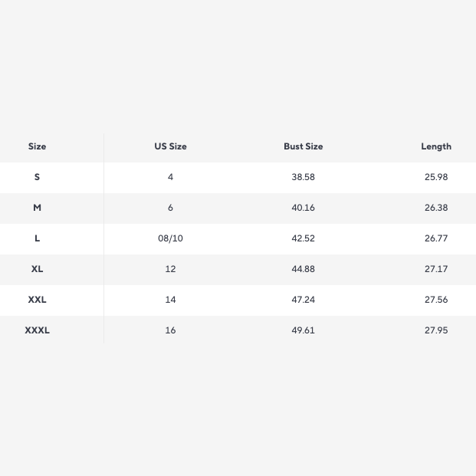Click bust size value 38.58
This screenshot has height=476, width=476.
click(x=303, y=177)
